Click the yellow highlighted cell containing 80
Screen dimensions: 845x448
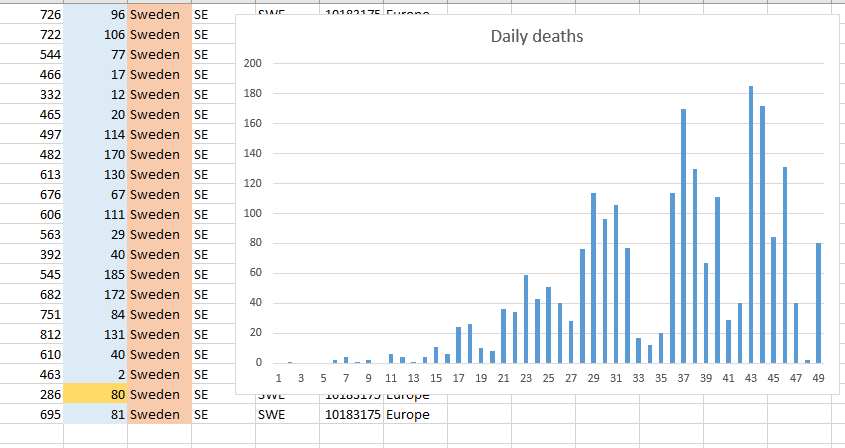(95, 394)
